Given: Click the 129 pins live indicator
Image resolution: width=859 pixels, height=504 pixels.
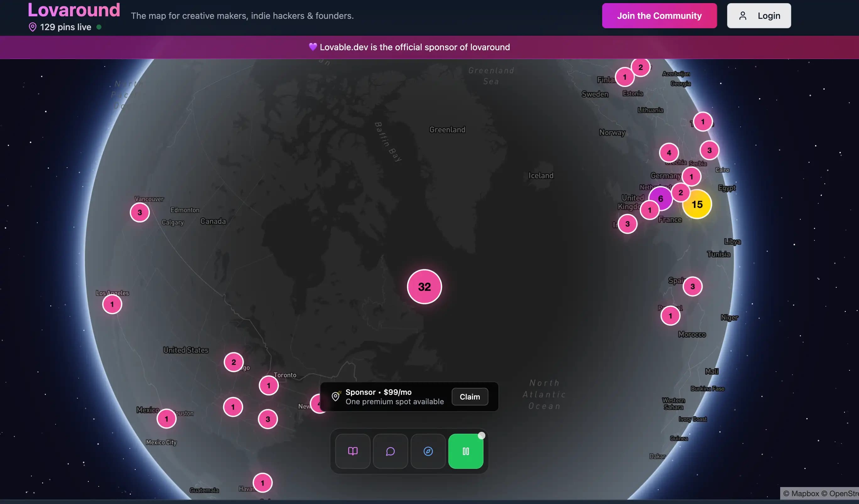Looking at the screenshot, I should coord(65,27).
